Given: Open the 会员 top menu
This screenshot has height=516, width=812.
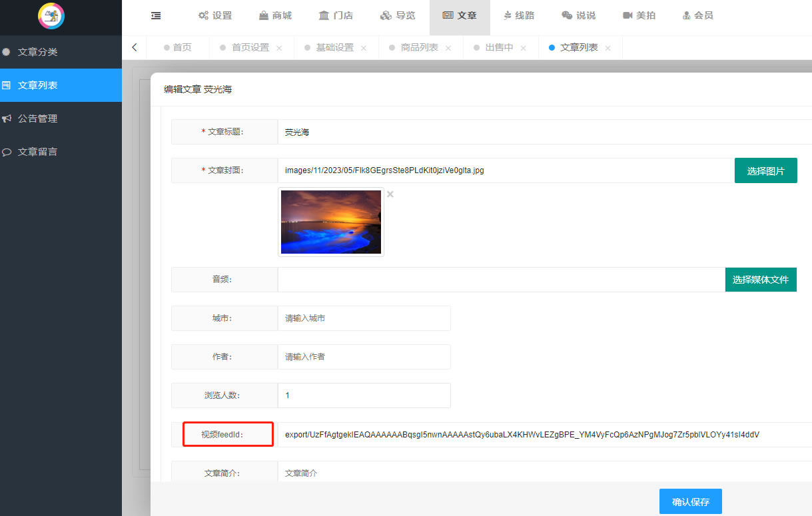Looking at the screenshot, I should (697, 15).
